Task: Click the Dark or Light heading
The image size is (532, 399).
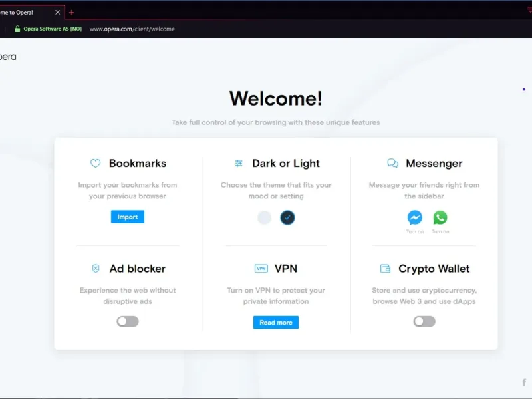Action: click(x=286, y=163)
